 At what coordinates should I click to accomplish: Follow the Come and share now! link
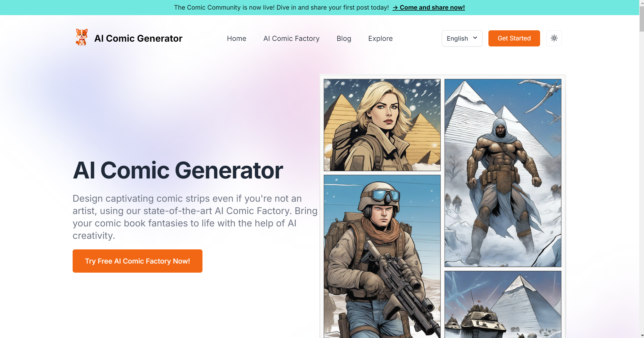432,8
